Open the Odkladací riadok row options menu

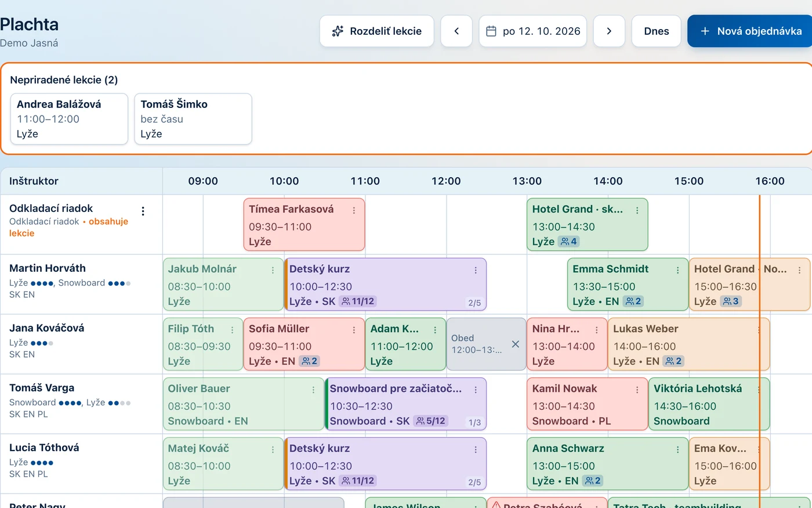pyautogui.click(x=143, y=211)
